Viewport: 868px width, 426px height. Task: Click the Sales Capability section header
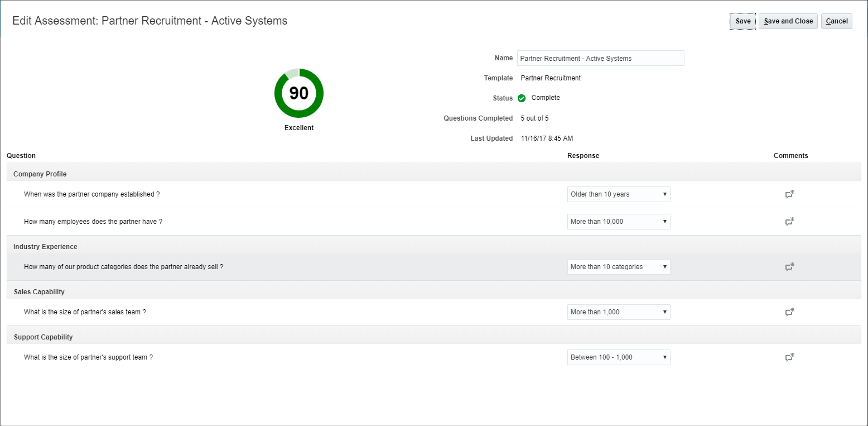(x=39, y=292)
